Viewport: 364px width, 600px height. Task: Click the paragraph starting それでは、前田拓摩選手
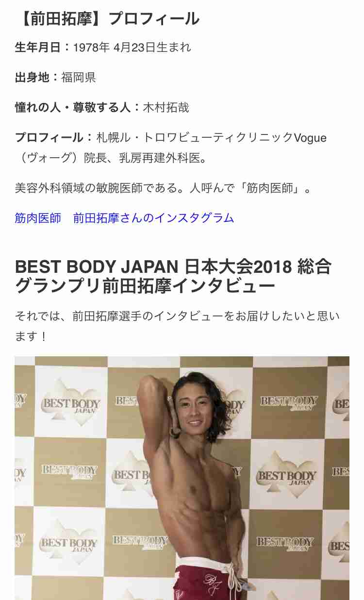click(177, 326)
